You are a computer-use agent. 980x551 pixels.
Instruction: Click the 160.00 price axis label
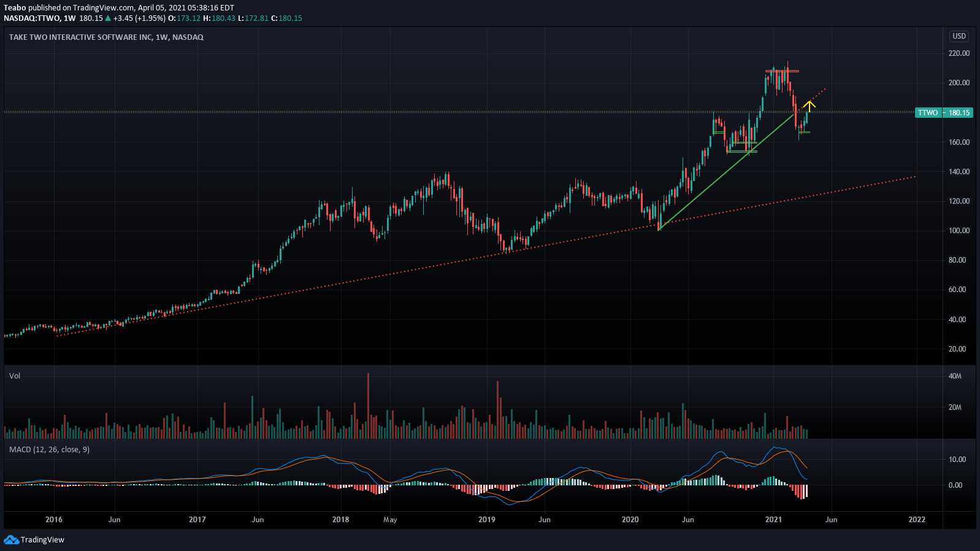[959, 142]
